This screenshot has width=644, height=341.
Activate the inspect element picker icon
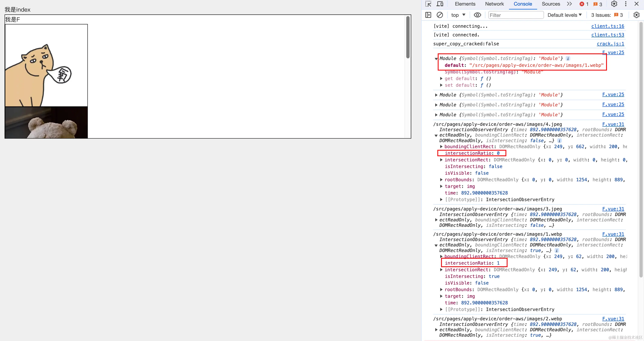pyautogui.click(x=428, y=4)
